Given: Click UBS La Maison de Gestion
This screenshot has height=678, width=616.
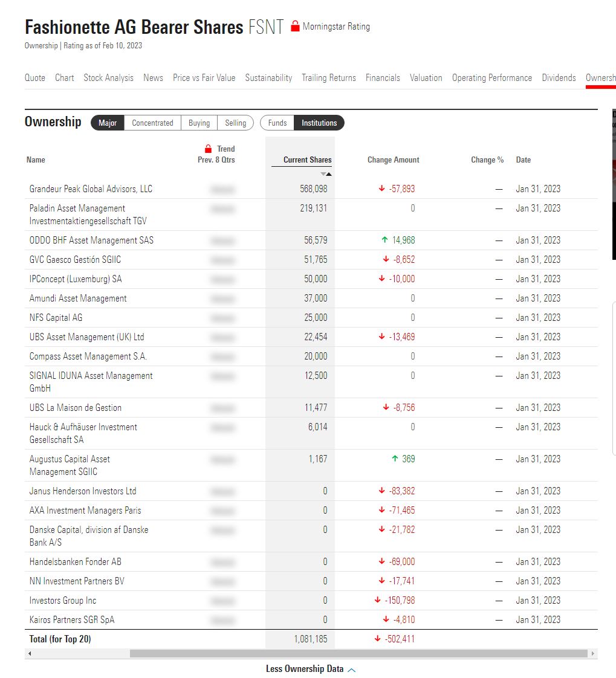Looking at the screenshot, I should pyautogui.click(x=76, y=408).
